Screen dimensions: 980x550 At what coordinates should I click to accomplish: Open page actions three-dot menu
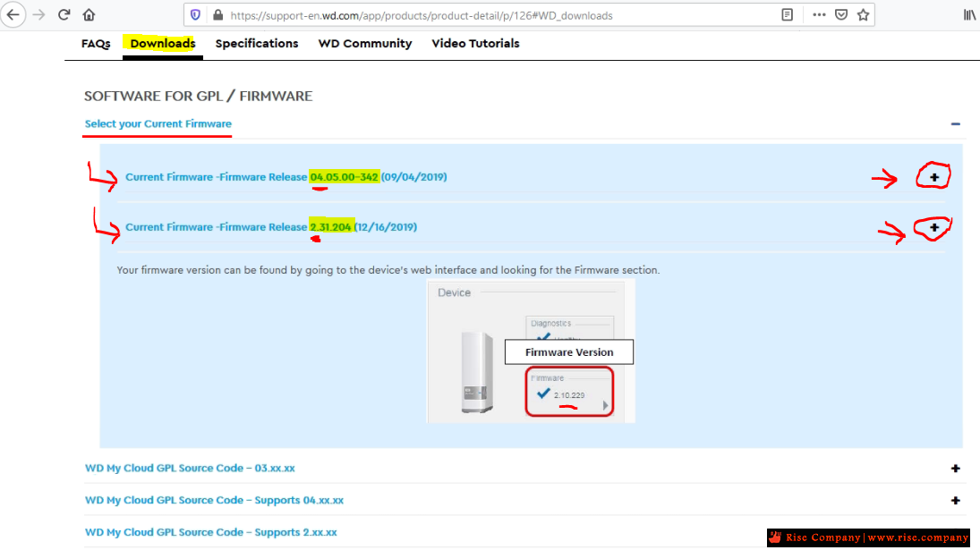click(x=819, y=15)
